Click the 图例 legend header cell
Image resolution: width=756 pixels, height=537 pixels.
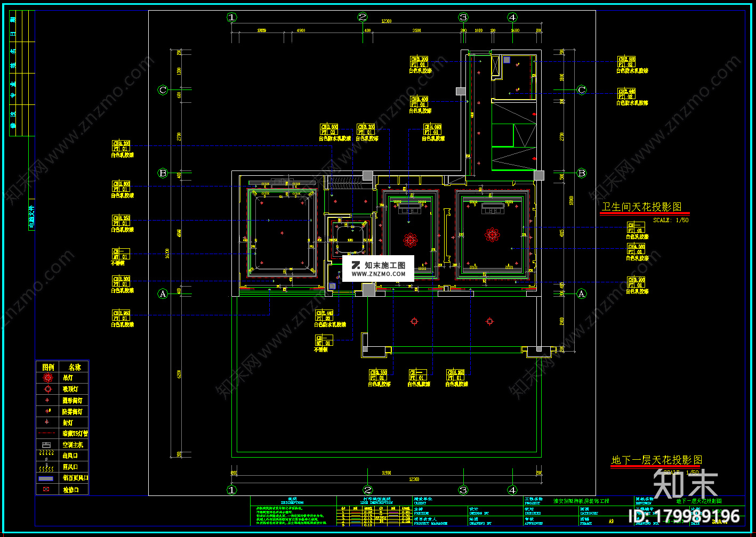click(x=48, y=367)
